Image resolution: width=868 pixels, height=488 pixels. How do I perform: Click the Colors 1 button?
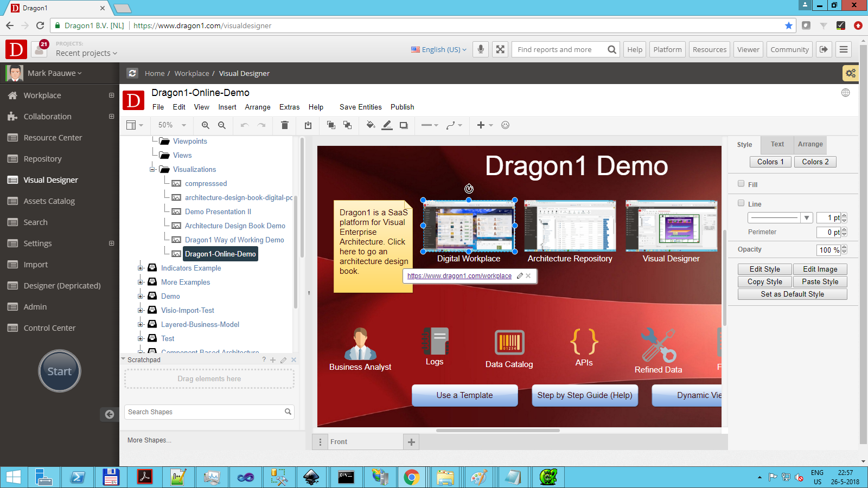tap(770, 162)
